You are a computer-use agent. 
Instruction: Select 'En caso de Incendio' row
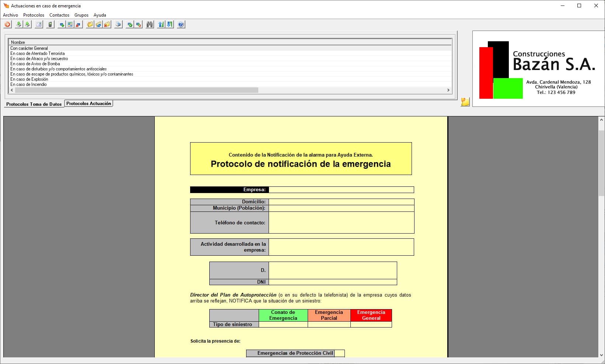pyautogui.click(x=230, y=84)
